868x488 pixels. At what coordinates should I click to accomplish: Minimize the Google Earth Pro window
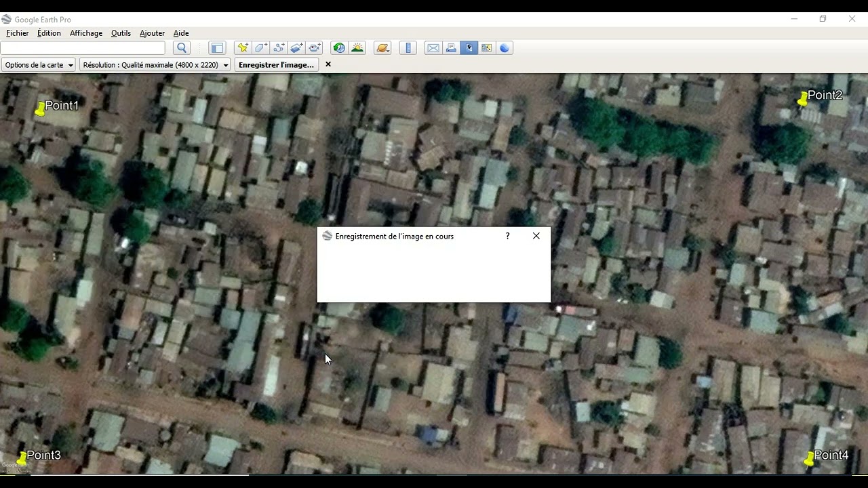coord(794,19)
